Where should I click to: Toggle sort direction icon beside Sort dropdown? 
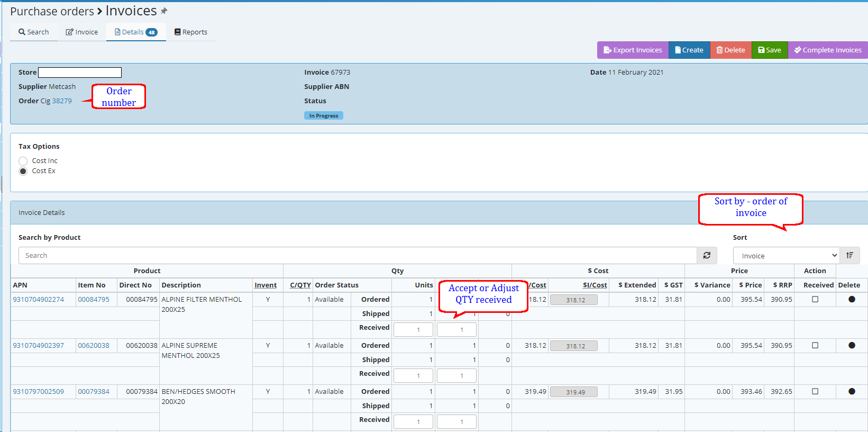[x=849, y=255]
